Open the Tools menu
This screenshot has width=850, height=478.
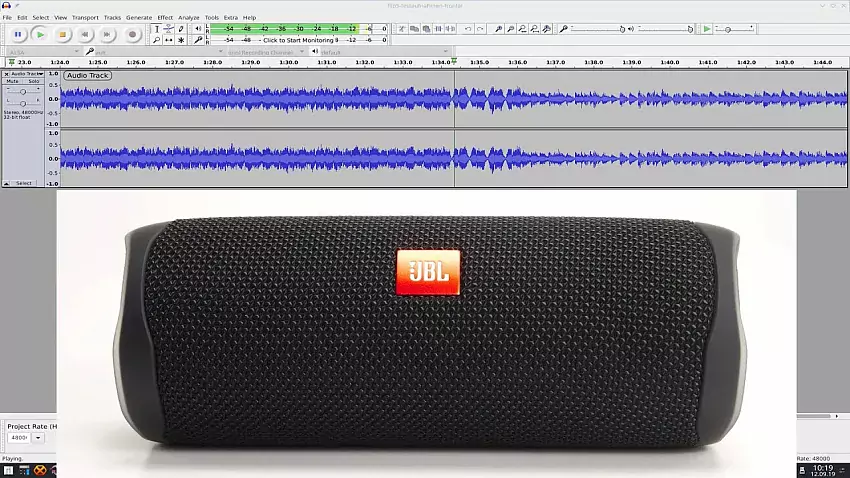212,17
